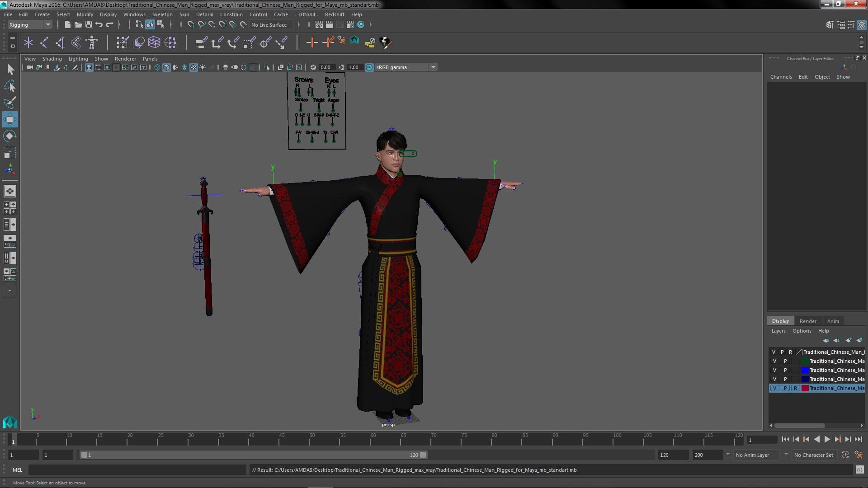Screen dimensions: 868x488
Task: Toggle visibility V of the green layer
Action: [774, 361]
